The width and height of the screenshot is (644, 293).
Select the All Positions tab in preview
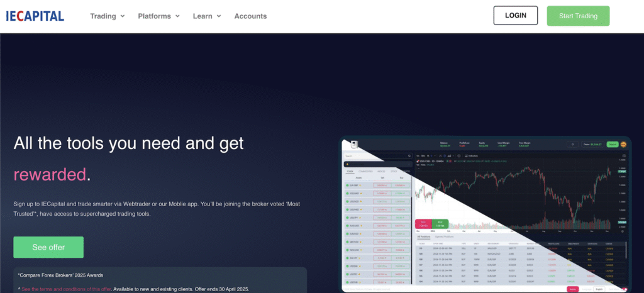424,237
